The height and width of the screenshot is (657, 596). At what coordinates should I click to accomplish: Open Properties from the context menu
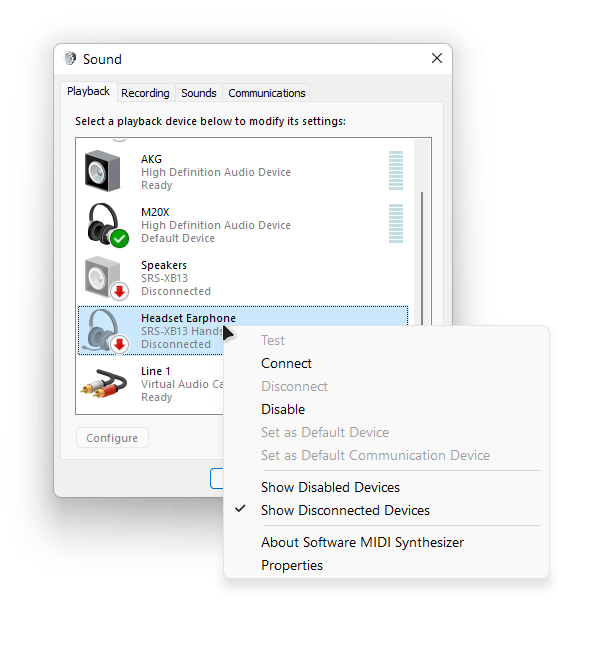click(292, 565)
